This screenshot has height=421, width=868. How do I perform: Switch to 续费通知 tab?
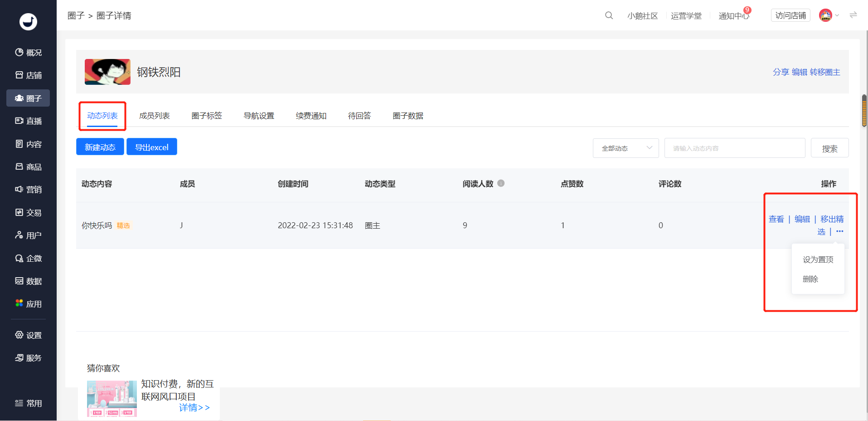pos(311,116)
